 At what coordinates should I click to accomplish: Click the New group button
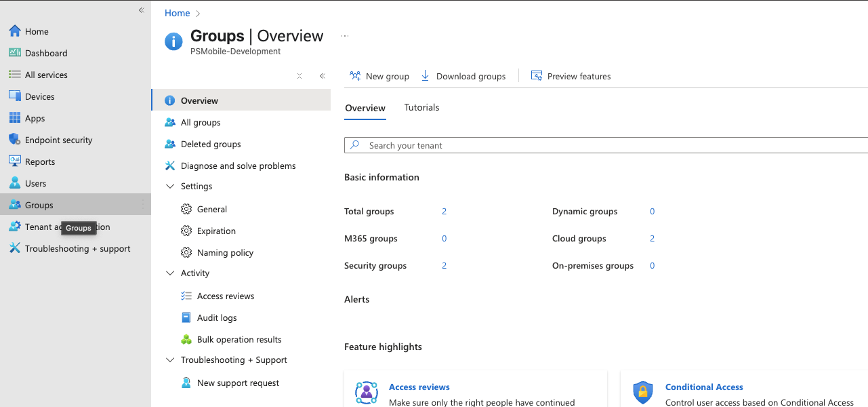[379, 76]
